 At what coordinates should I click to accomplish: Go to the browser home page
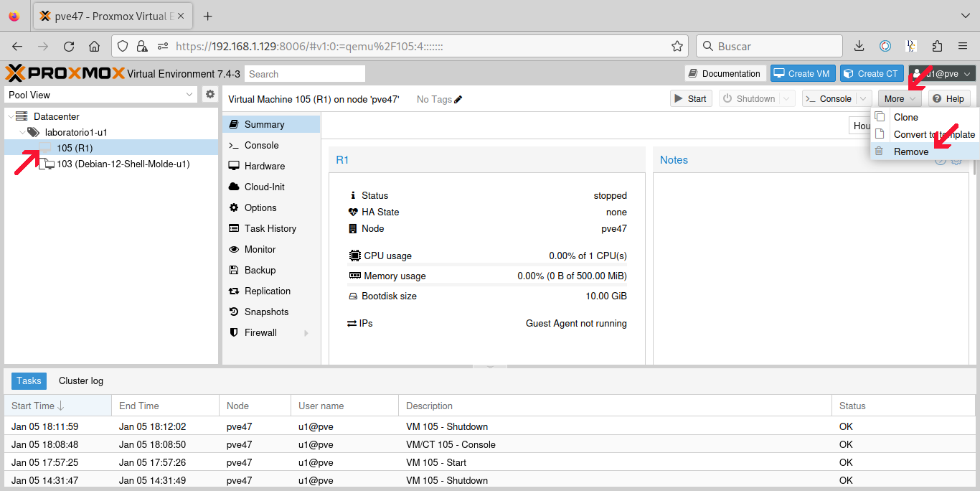coord(94,46)
